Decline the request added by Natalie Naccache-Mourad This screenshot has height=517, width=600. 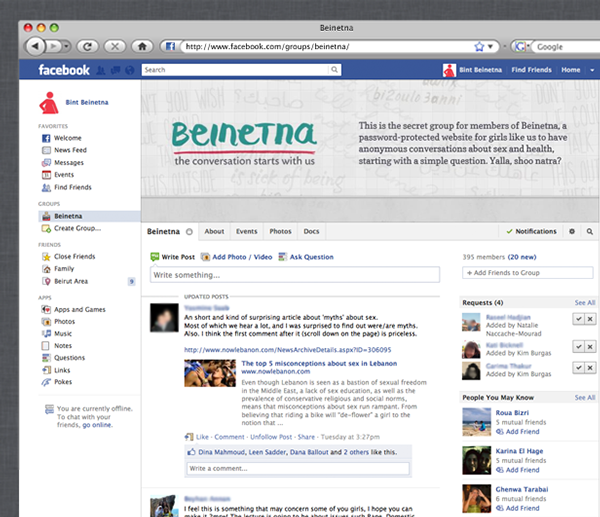[590, 319]
